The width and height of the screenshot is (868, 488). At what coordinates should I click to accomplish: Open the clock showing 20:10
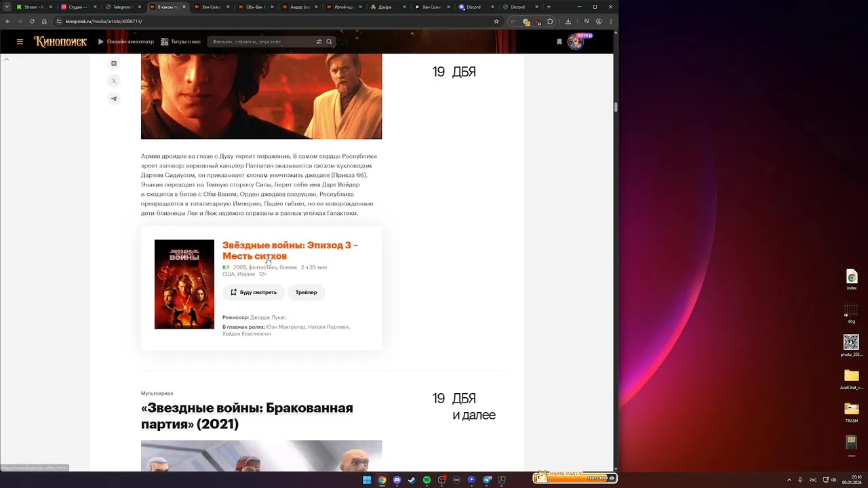(852, 480)
